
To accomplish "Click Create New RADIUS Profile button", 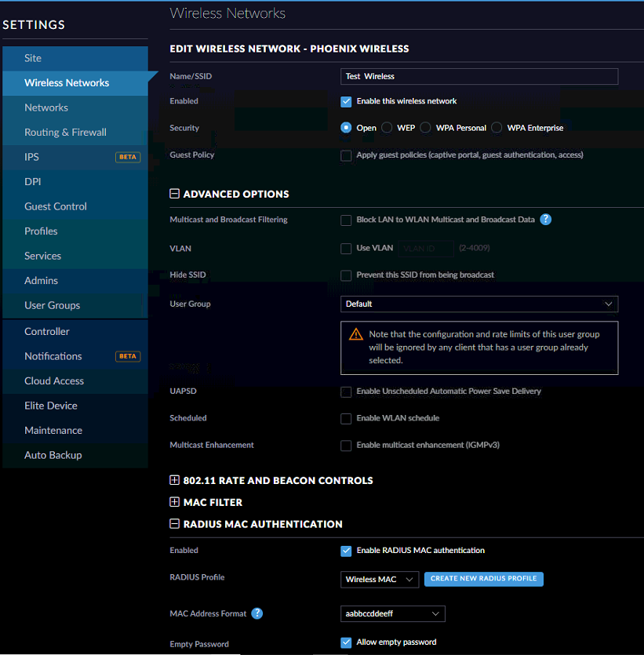I will click(483, 579).
